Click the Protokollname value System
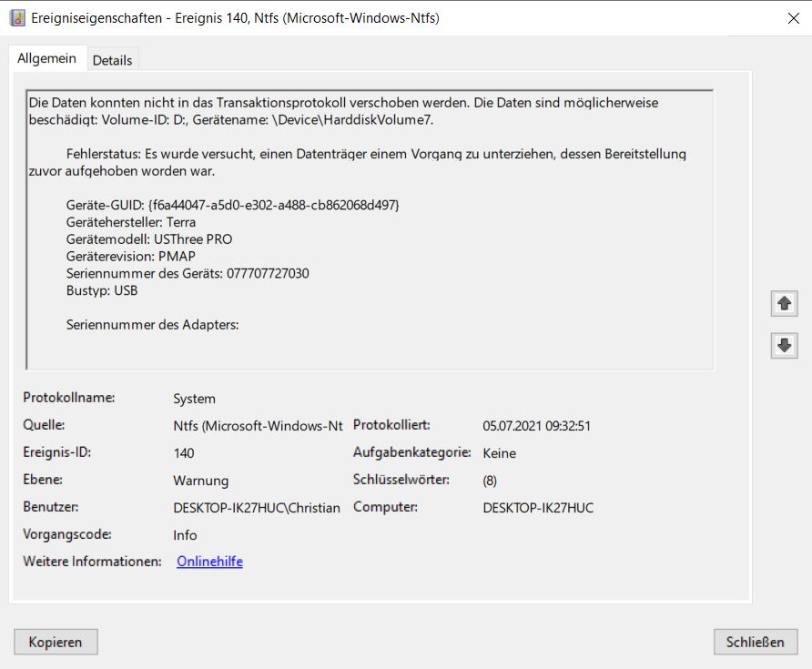 [194, 399]
